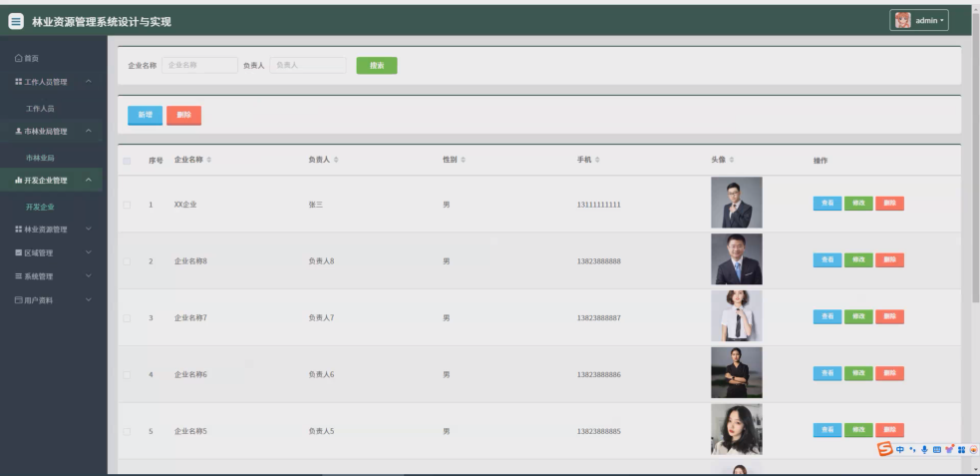View details of XX企业 via 查看
Image resolution: width=980 pixels, height=476 pixels.
[x=826, y=204]
